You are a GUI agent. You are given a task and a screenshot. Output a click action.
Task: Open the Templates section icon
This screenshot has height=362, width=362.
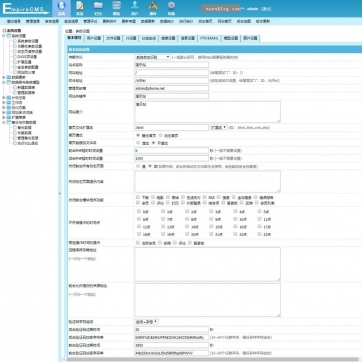(116, 8)
